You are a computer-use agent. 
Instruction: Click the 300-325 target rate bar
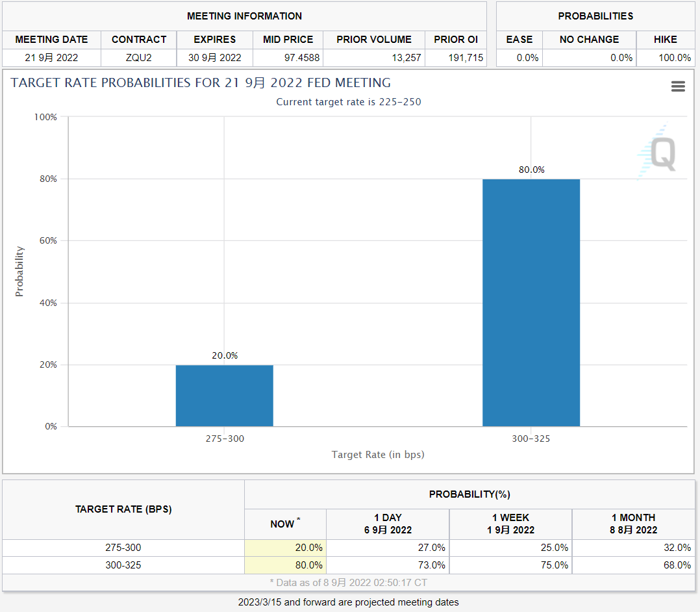(531, 302)
